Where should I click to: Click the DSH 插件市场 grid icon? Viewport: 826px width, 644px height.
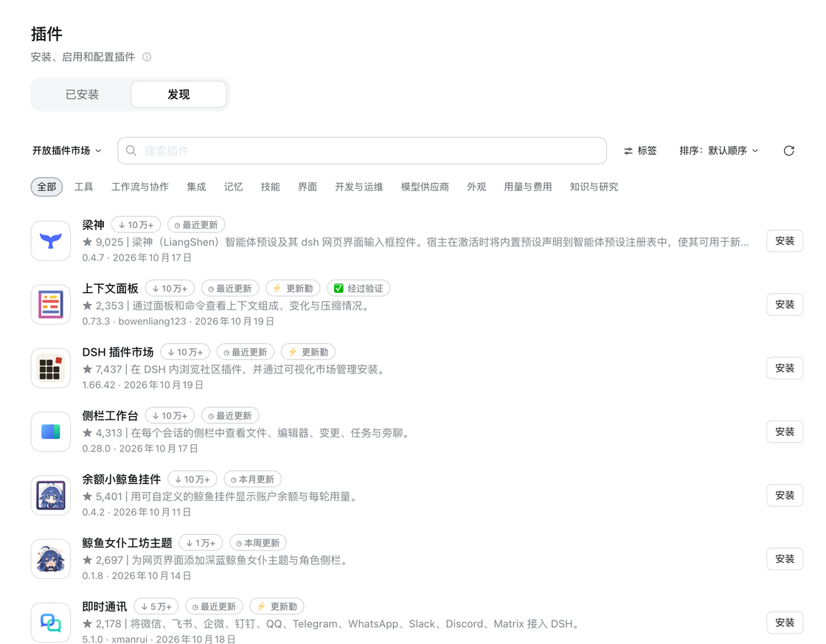[x=51, y=368]
